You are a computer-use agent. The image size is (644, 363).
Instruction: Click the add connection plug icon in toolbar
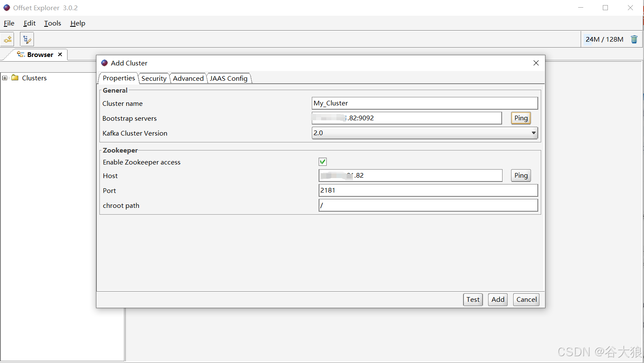(8, 40)
